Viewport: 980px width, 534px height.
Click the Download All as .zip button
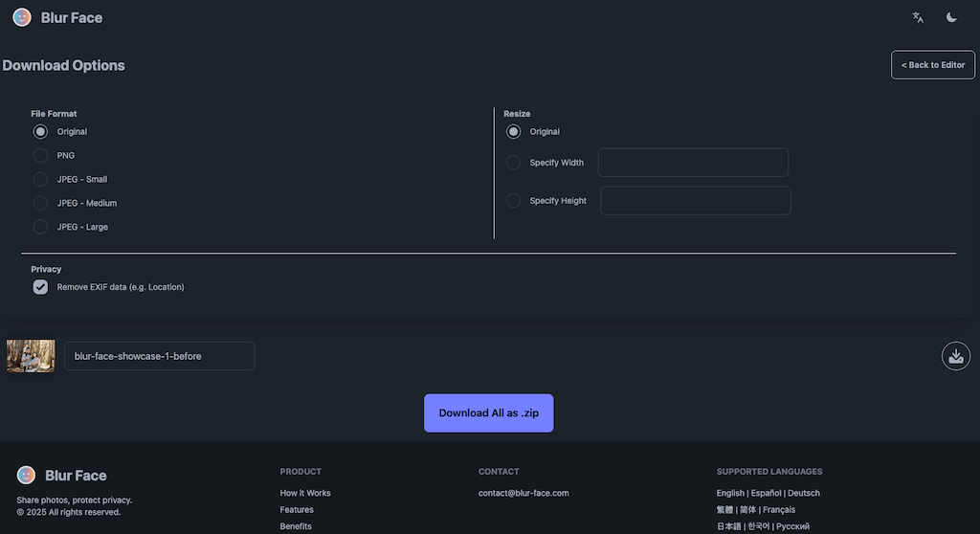488,413
